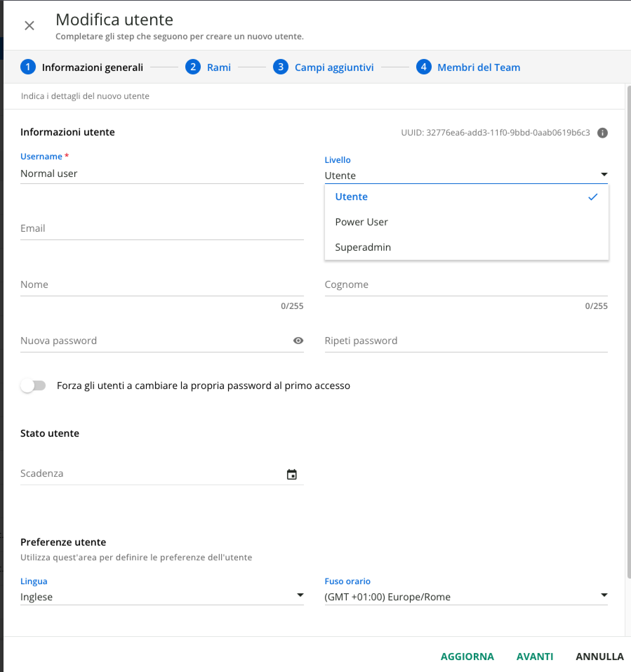The height and width of the screenshot is (672, 631).
Task: Click AVANTI to proceed
Action: click(x=534, y=656)
